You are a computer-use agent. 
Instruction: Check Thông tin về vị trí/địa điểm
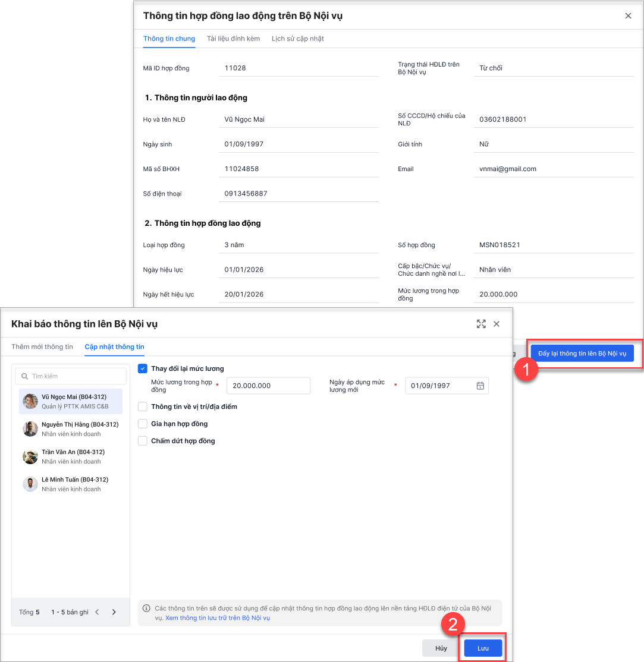pos(143,406)
